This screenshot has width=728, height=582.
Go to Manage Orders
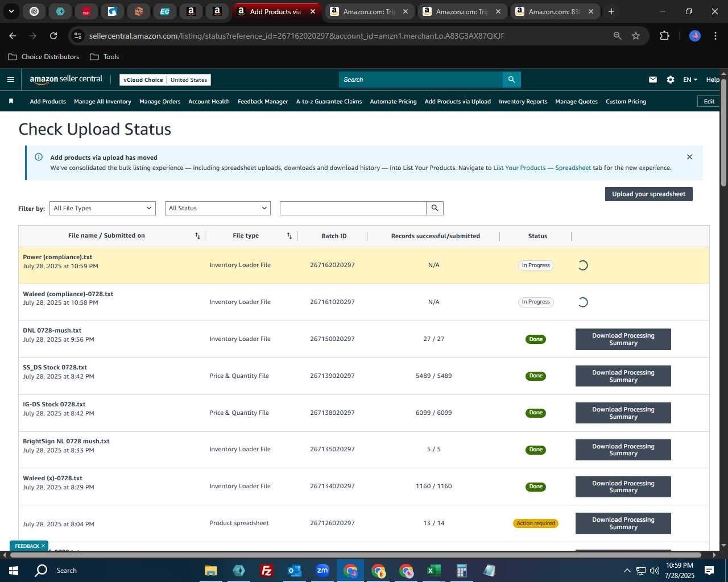[x=160, y=101]
